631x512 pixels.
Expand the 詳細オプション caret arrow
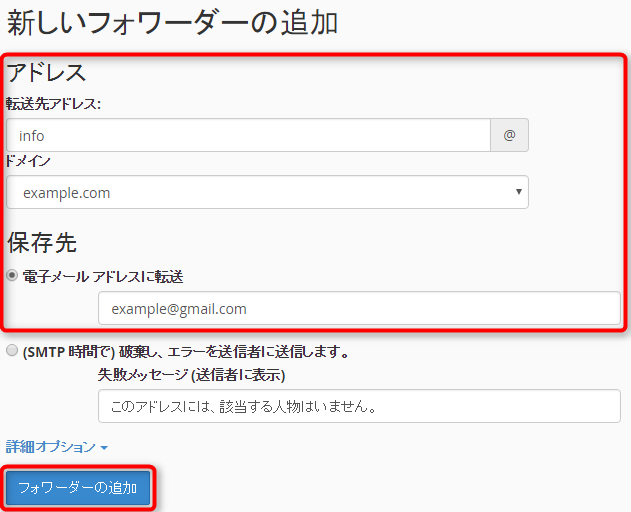(104, 447)
